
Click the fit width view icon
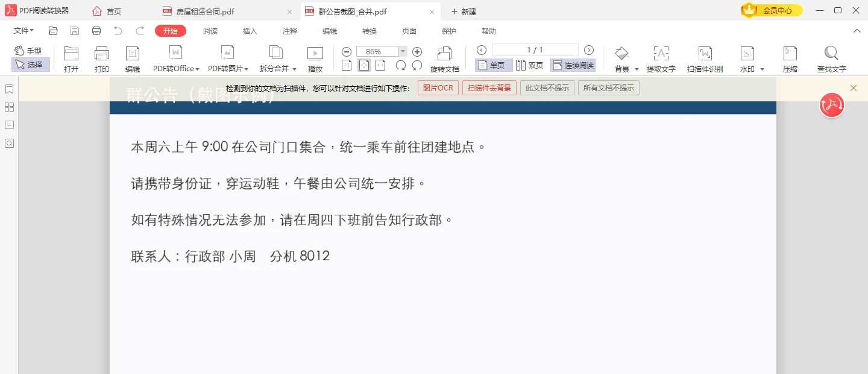tap(380, 65)
